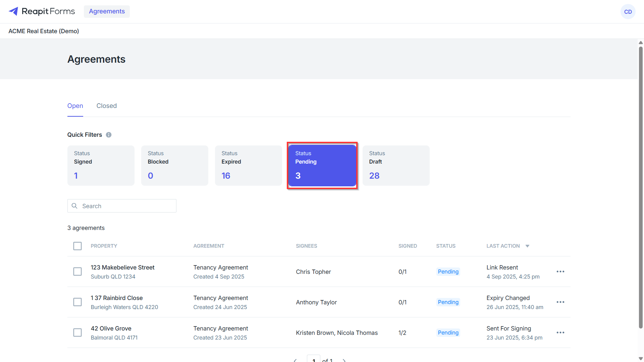Click the magnifier icon in search box
Viewport: 644px width, 362px height.
tap(75, 206)
